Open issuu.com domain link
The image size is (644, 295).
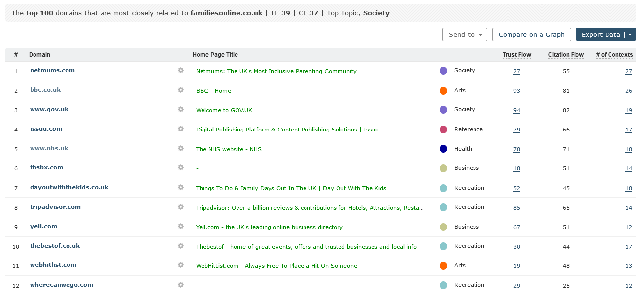pyautogui.click(x=46, y=129)
